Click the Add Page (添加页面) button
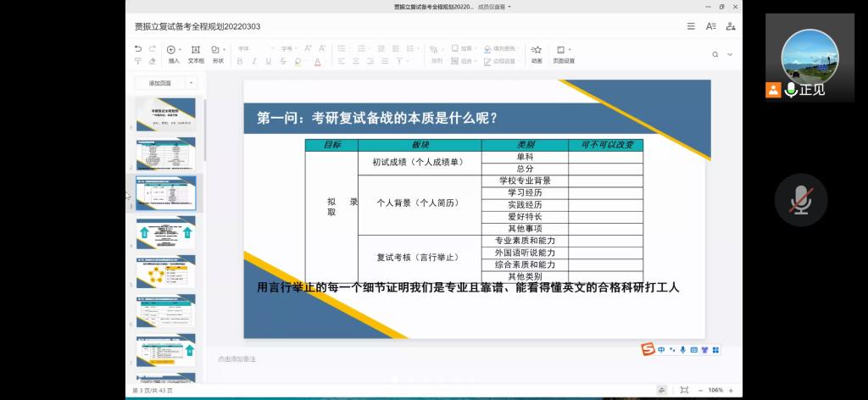 point(159,83)
